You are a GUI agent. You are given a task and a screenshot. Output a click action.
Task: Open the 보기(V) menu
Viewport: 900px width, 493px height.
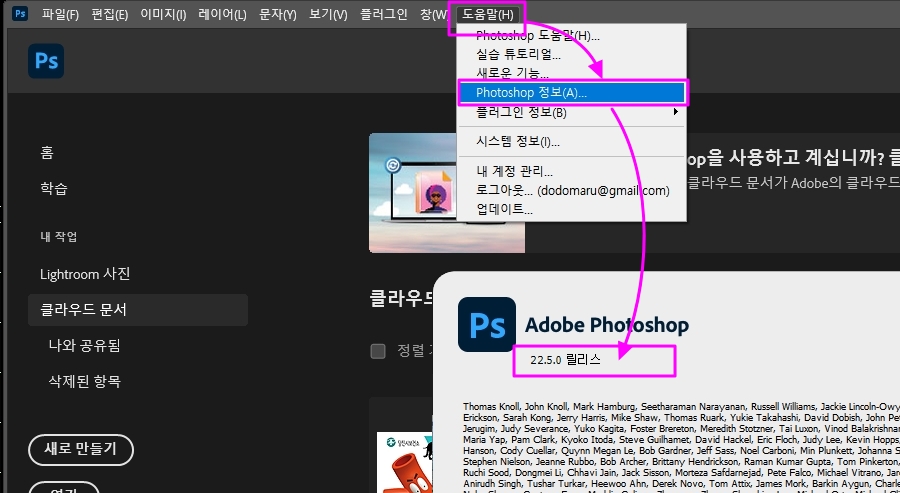click(x=328, y=14)
